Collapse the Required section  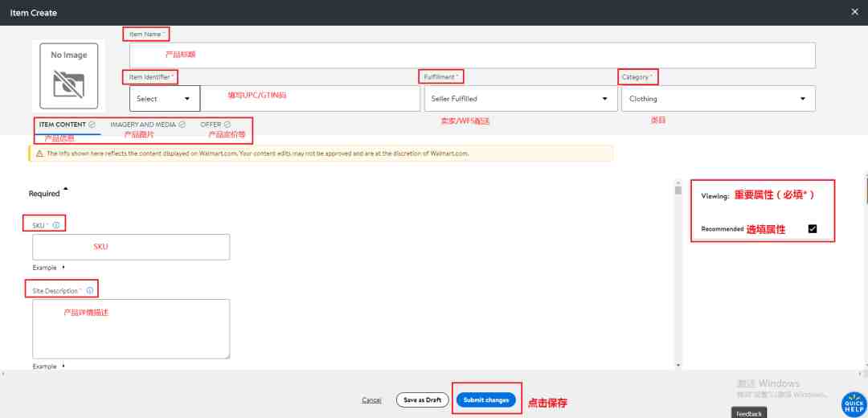coord(66,190)
